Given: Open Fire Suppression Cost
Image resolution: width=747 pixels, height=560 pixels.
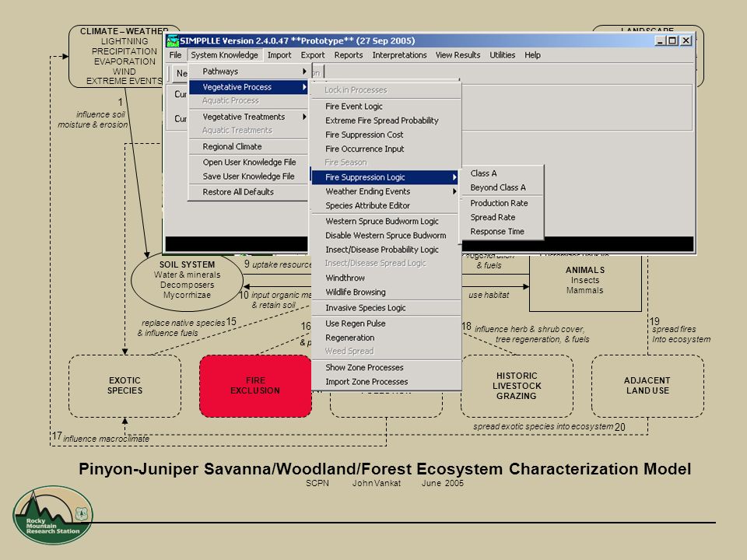Looking at the screenshot, I should [385, 135].
